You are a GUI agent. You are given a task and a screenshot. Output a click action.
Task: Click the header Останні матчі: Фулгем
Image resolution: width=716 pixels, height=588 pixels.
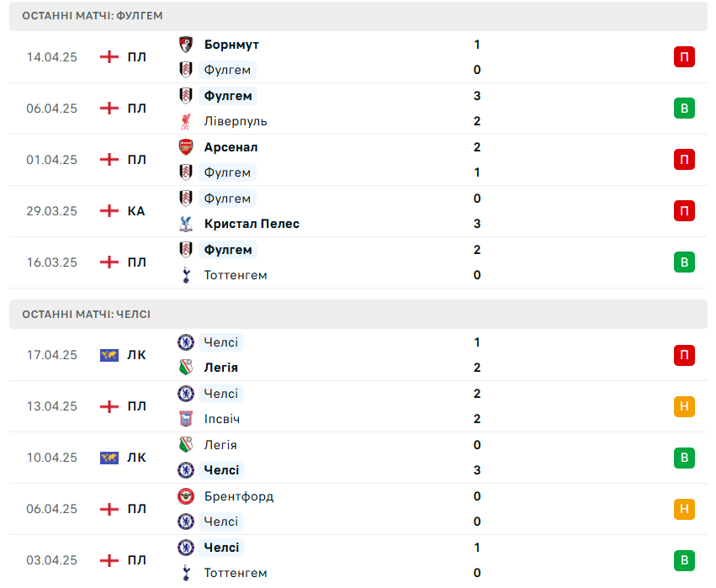[x=93, y=15]
